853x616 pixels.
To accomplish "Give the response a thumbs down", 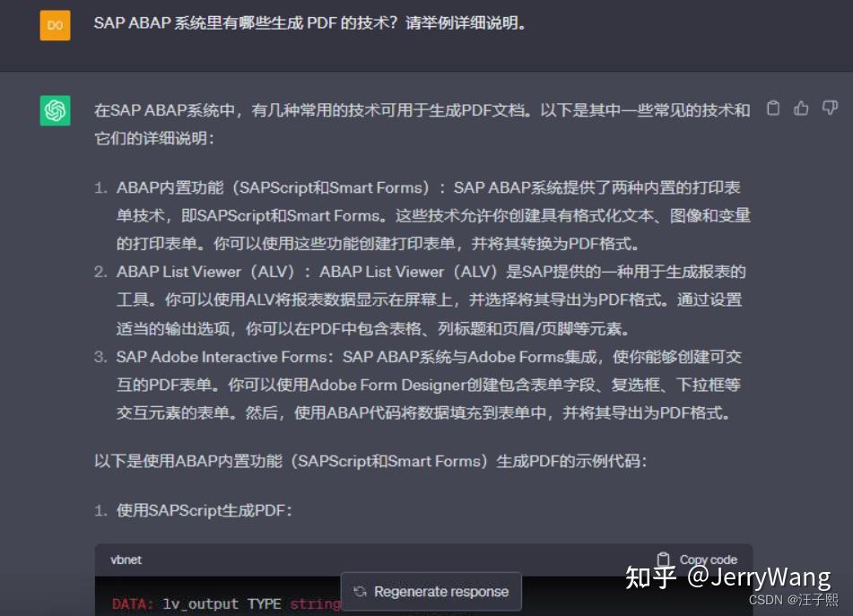I will click(830, 108).
